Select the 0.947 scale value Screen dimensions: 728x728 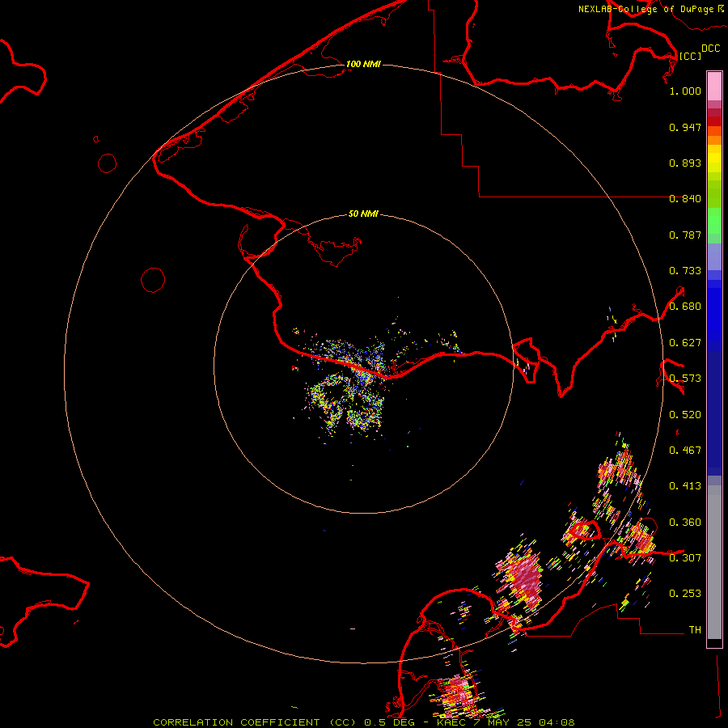point(685,127)
